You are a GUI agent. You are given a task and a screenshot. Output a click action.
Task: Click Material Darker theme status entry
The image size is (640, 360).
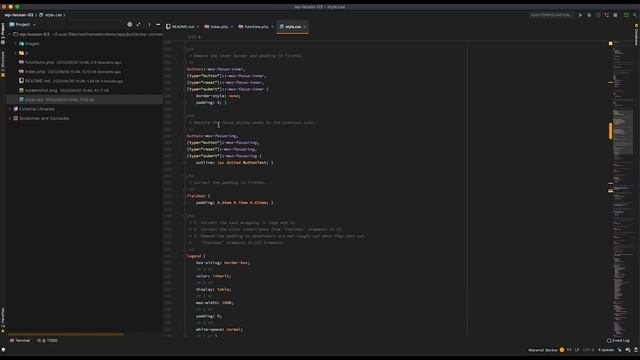pyautogui.click(x=543, y=350)
